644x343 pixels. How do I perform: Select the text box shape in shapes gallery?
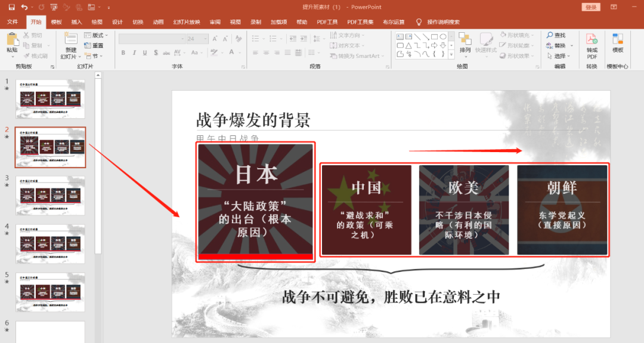pyautogui.click(x=400, y=37)
